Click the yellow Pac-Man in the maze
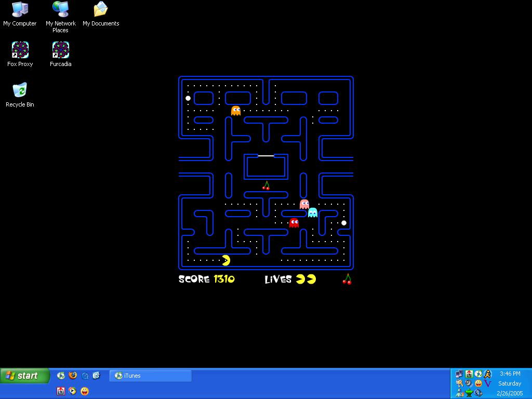This screenshot has height=399, width=532. click(x=226, y=260)
